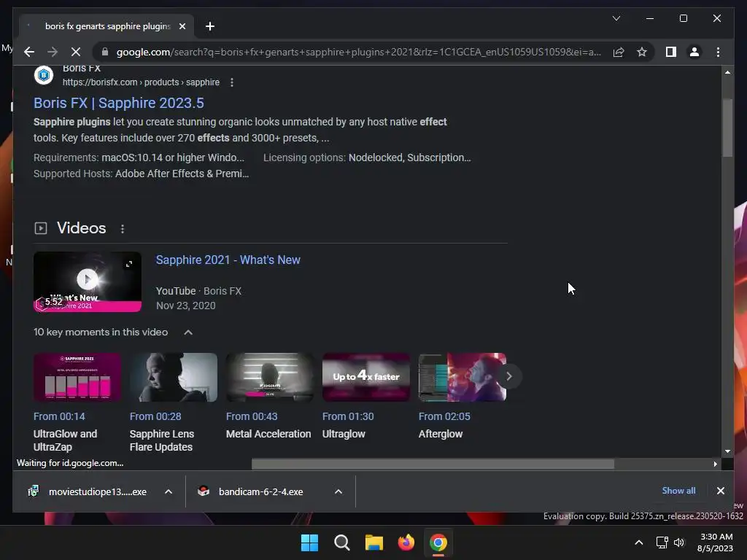This screenshot has height=560, width=747.
Task: Open Boris FX result options menu
Action: (x=231, y=82)
